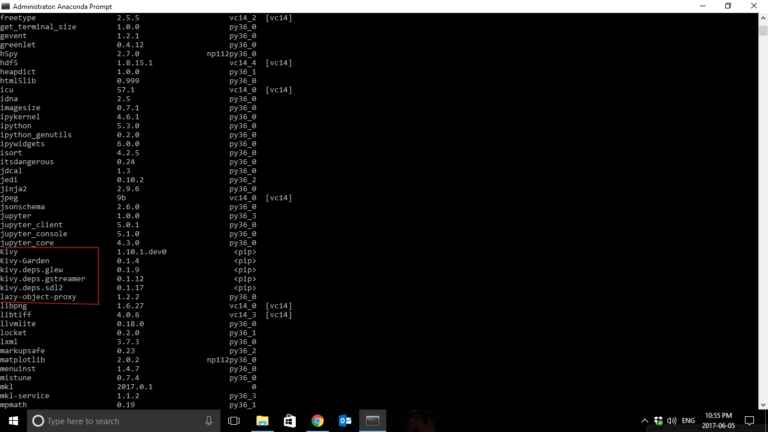The image size is (768, 432).
Task: Click the lazy-object-proxy package name
Action: (38, 297)
